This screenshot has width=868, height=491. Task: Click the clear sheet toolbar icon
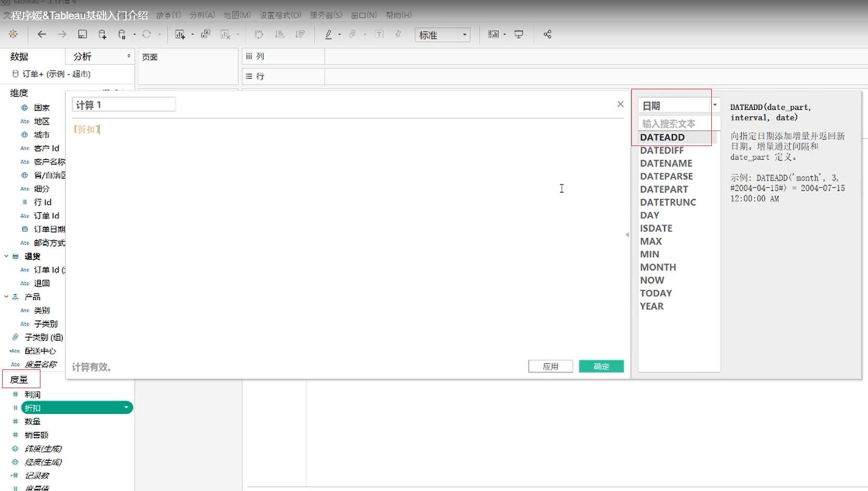(x=225, y=34)
